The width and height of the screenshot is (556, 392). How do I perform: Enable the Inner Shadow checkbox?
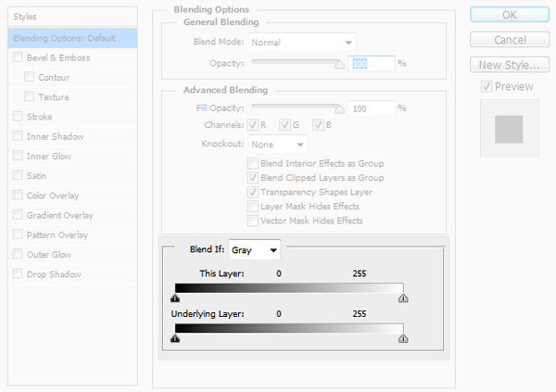pyautogui.click(x=18, y=136)
